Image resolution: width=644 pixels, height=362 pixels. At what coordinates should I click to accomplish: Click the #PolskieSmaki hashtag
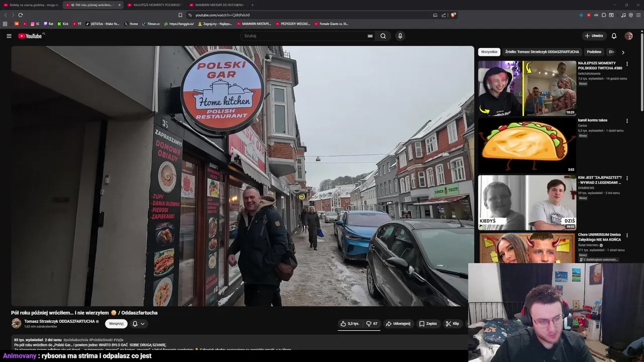point(101,340)
